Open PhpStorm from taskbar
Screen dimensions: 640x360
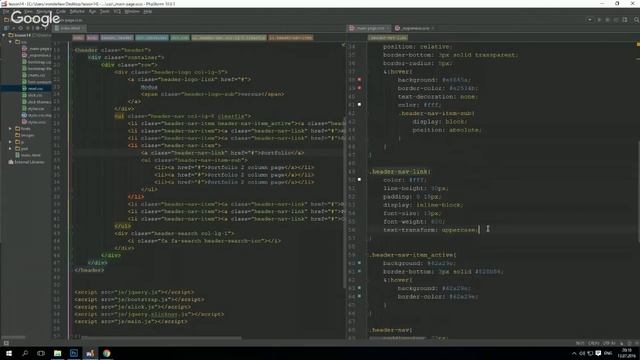click(90, 353)
